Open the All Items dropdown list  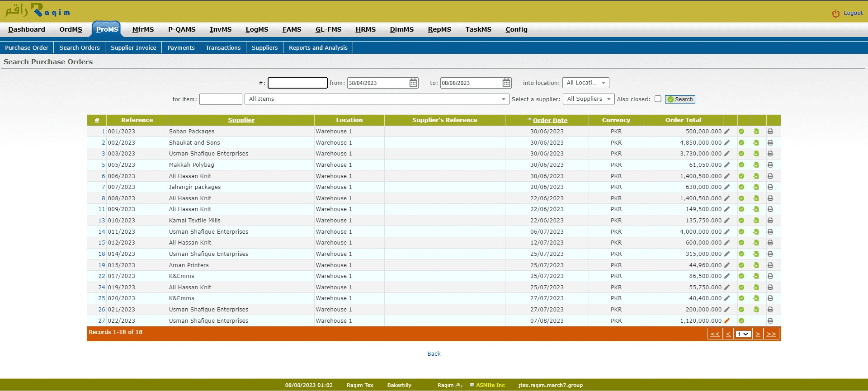point(377,99)
